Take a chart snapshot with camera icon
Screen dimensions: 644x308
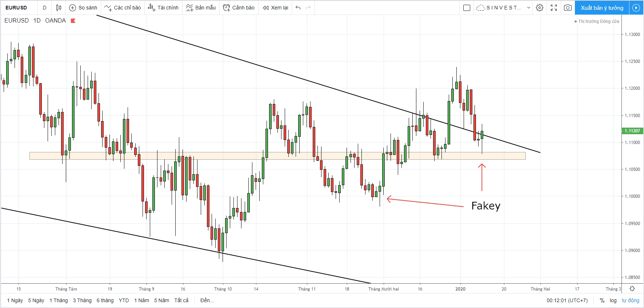(x=568, y=8)
